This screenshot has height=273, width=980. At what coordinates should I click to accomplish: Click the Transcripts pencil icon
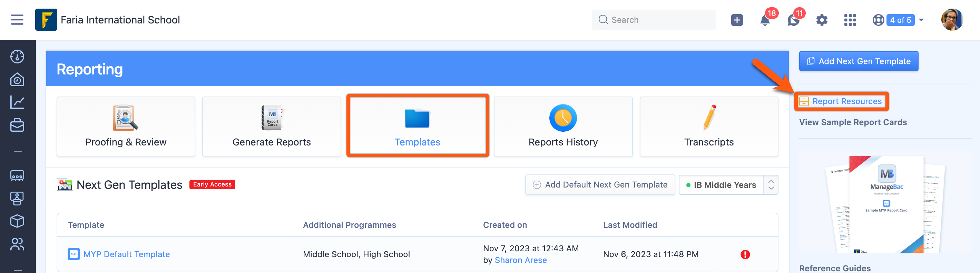[x=709, y=118]
